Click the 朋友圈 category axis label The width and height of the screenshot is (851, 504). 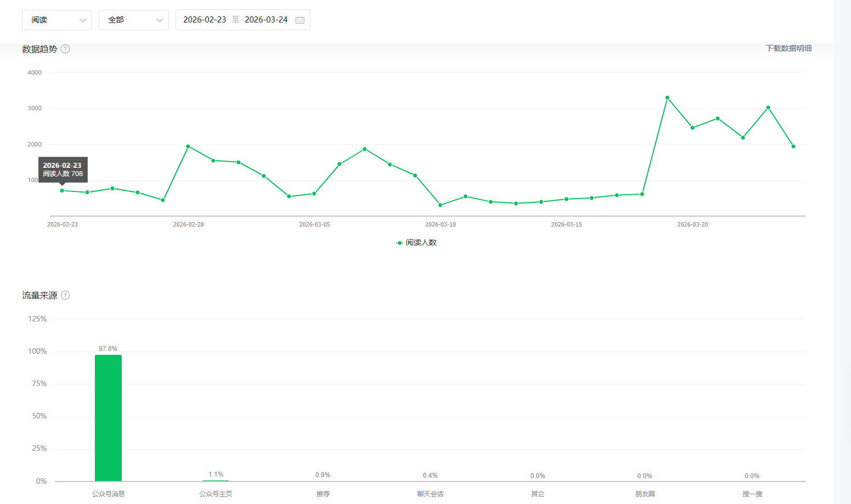[645, 494]
